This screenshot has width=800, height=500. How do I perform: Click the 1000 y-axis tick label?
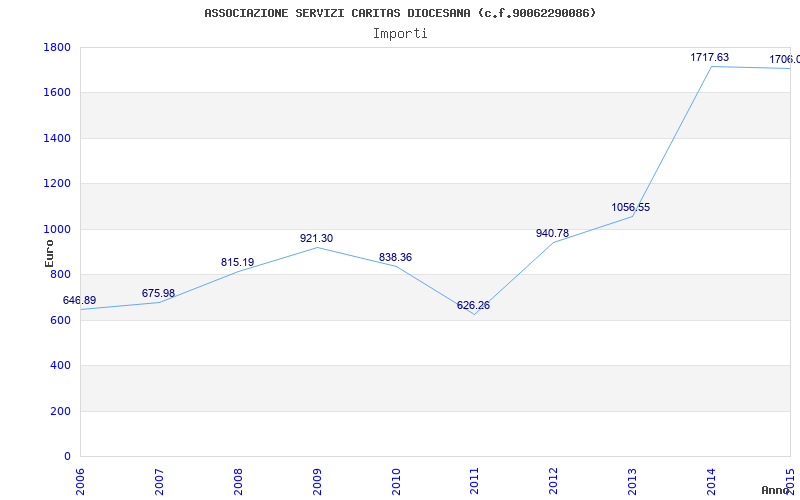[57, 229]
